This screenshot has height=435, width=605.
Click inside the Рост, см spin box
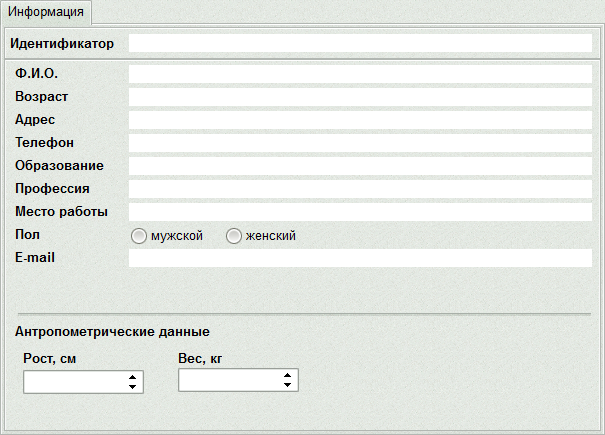pos(75,382)
